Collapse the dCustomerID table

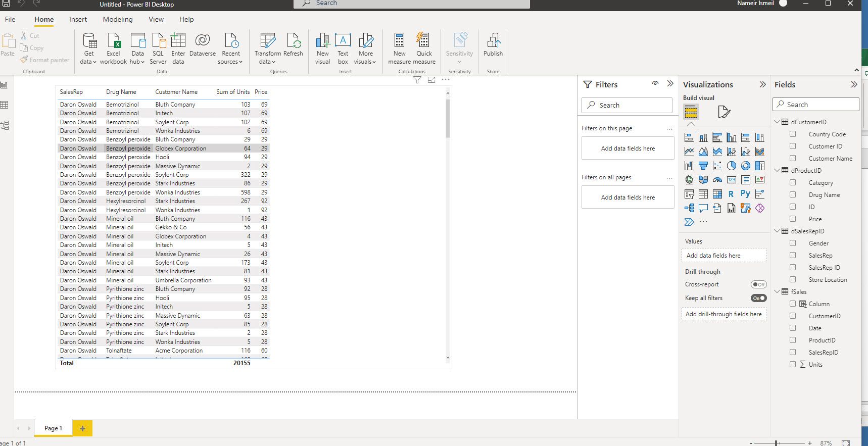coord(778,122)
